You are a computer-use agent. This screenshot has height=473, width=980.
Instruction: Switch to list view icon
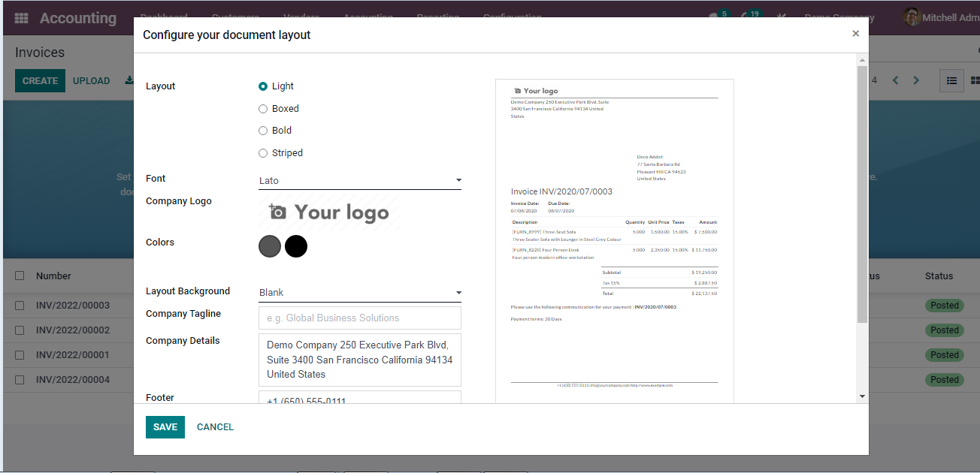tap(951, 80)
